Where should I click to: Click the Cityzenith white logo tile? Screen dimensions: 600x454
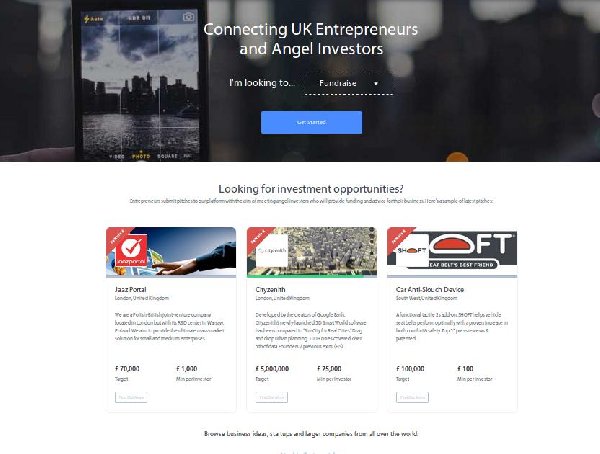coord(272,250)
